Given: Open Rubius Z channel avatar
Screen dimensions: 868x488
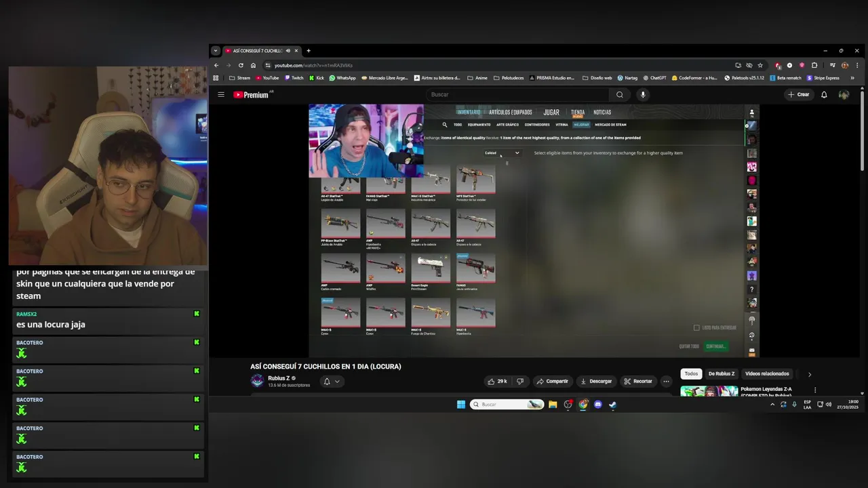Looking at the screenshot, I should (x=257, y=381).
